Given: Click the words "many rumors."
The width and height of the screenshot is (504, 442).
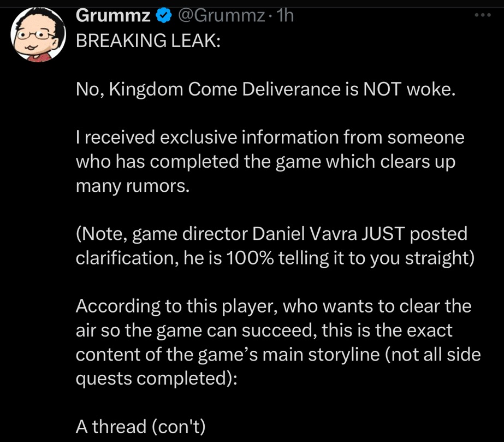Looking at the screenshot, I should pos(133,186).
